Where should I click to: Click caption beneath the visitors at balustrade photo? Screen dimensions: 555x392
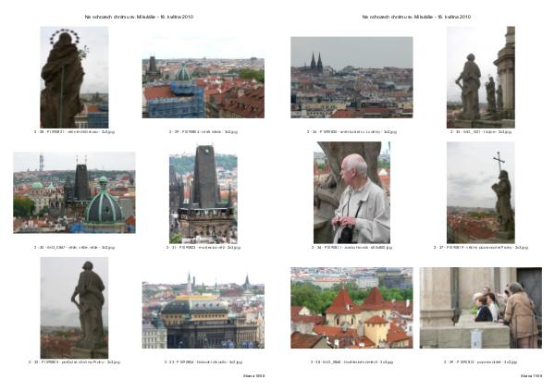(x=480, y=361)
